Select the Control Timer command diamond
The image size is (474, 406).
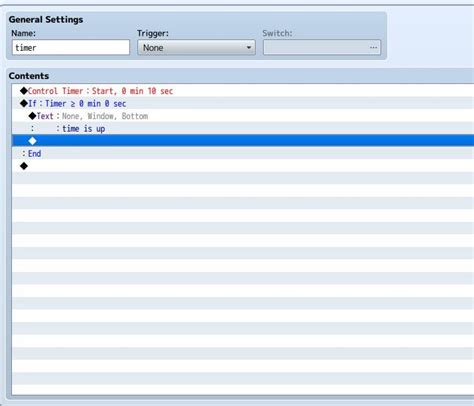coord(24,91)
